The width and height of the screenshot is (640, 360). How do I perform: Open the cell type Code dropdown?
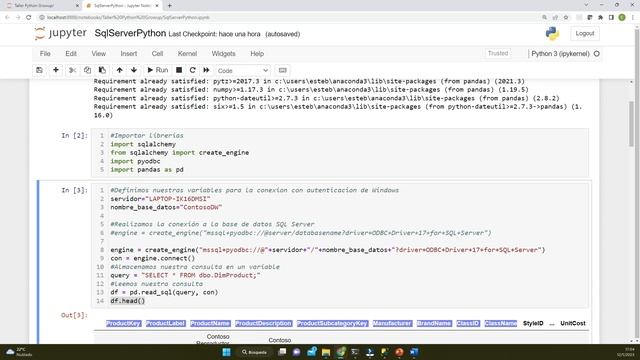pyautogui.click(x=242, y=71)
